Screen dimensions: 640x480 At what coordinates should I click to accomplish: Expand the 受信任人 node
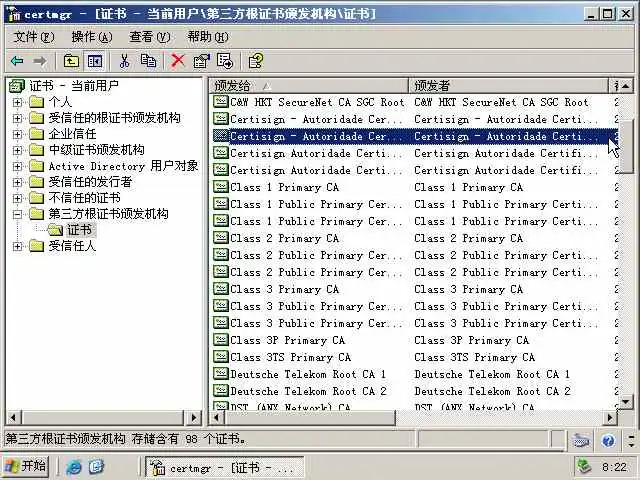click(17, 246)
